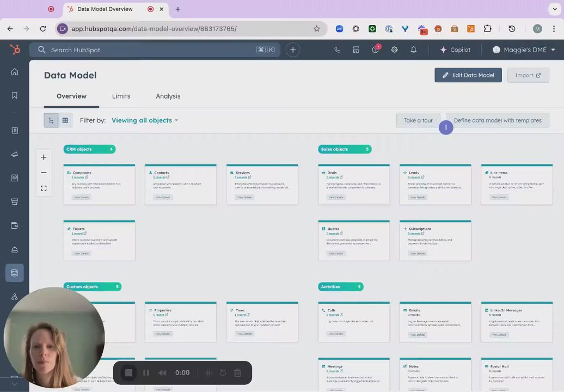
Task: Select the Overview tab
Action: click(71, 96)
